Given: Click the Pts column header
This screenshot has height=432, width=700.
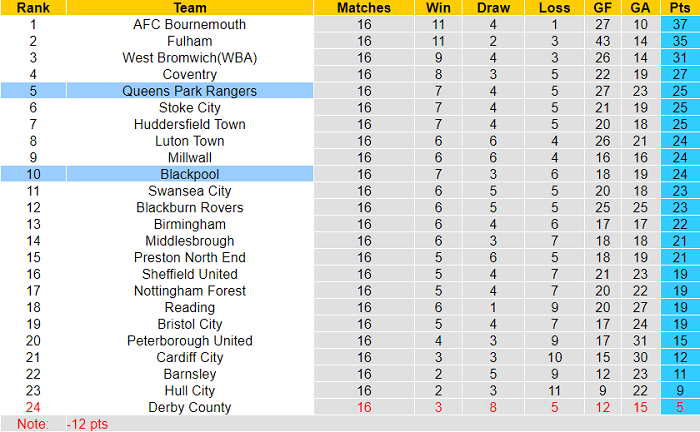Looking at the screenshot, I should (679, 7).
